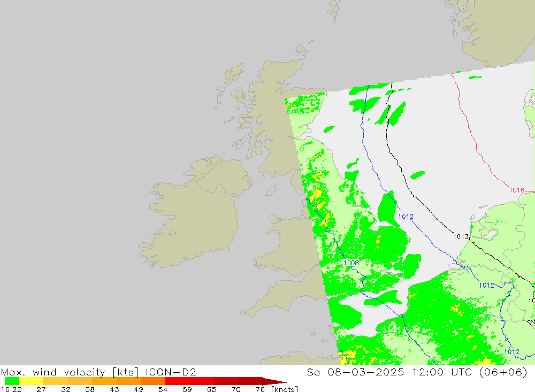Pick the legend value '65'

point(211,389)
